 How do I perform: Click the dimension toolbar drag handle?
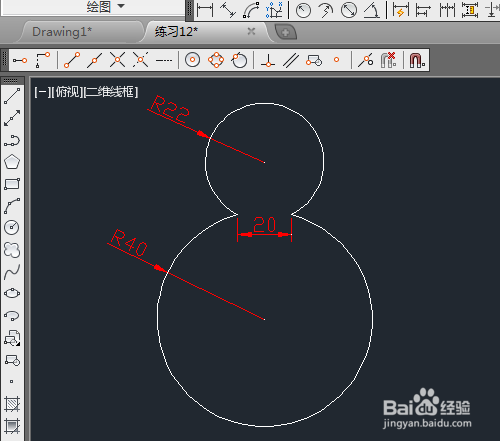[190, 10]
